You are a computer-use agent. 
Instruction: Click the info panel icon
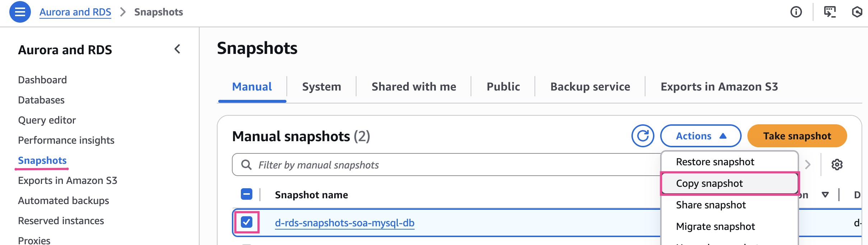point(796,12)
